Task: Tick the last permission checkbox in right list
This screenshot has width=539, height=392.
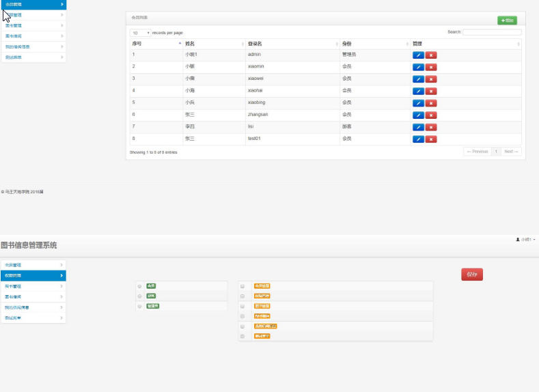Action: [x=243, y=337]
